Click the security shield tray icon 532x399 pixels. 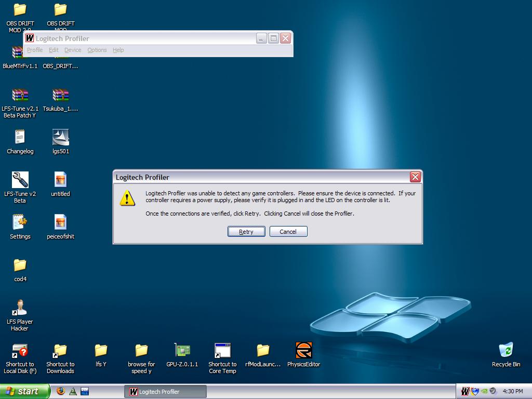475,392
